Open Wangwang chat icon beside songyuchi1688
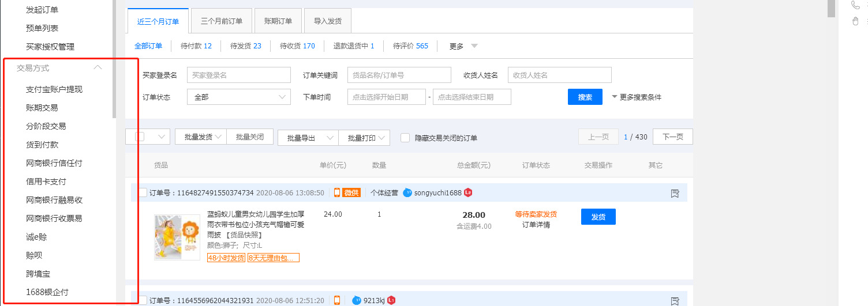Image resolution: width=868 pixels, height=306 pixels. (x=407, y=192)
